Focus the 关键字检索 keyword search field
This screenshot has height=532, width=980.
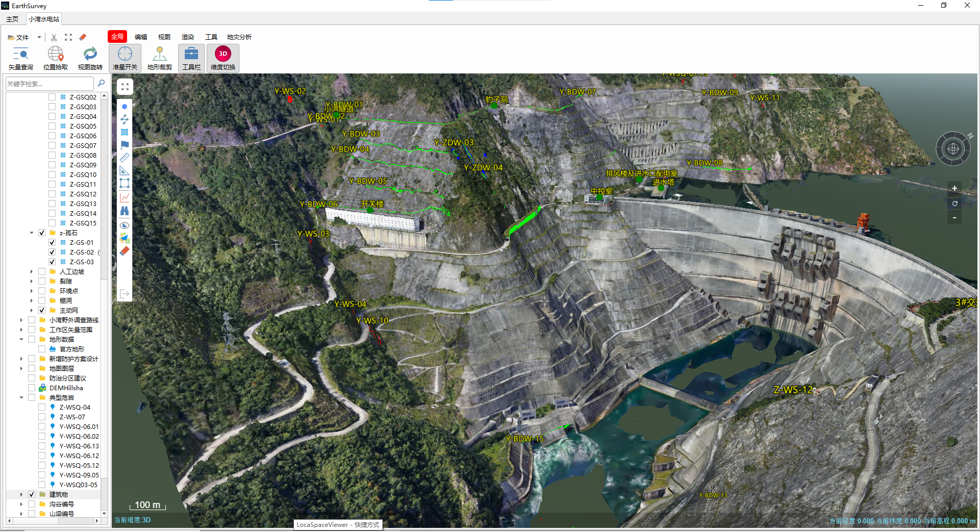[x=50, y=84]
